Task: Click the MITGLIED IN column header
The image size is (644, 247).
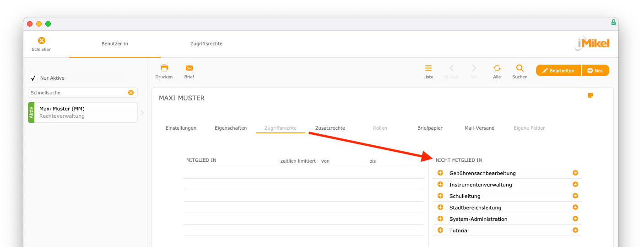Action: 201,160
